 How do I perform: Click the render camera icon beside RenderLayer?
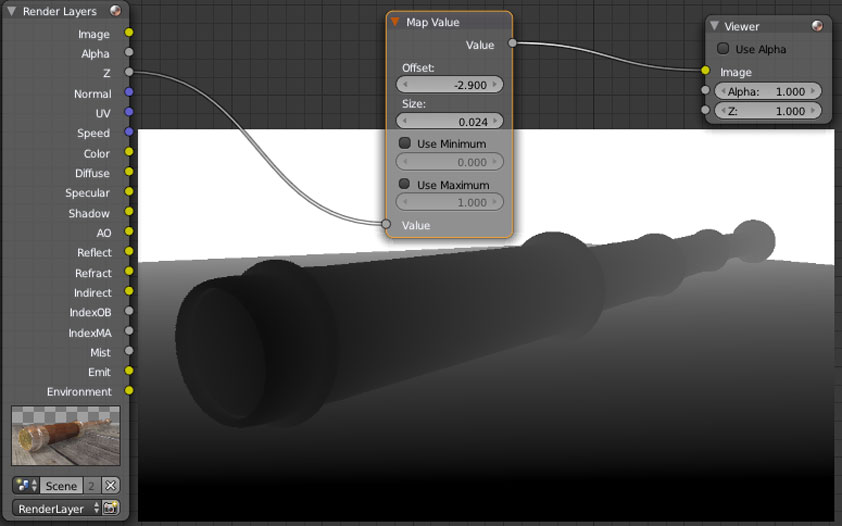click(110, 508)
